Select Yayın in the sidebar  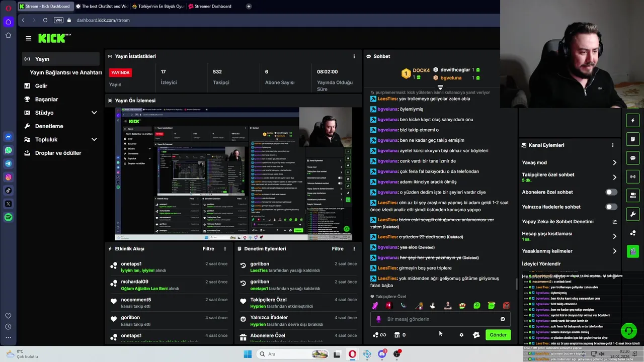pyautogui.click(x=61, y=59)
